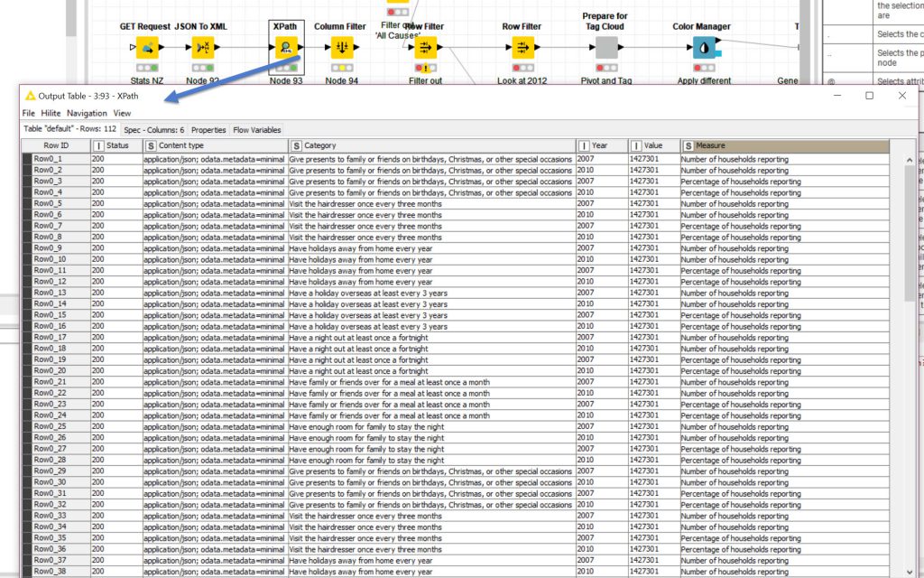This screenshot has width=924, height=578.
Task: Select the XPath node in workflow
Action: (286, 48)
